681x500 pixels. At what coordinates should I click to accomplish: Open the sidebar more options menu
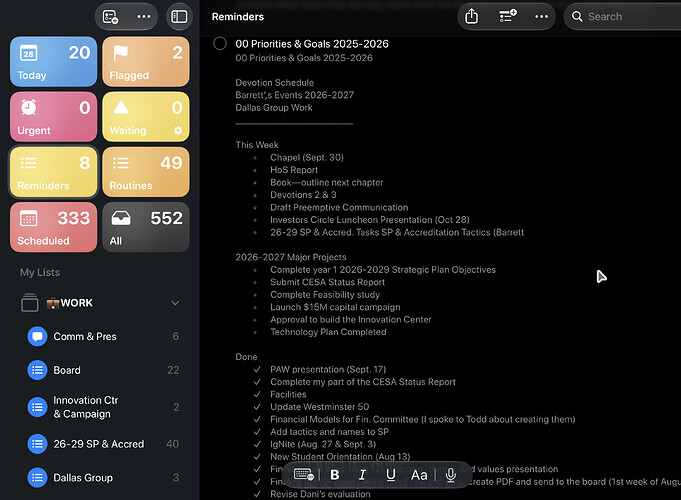144,17
